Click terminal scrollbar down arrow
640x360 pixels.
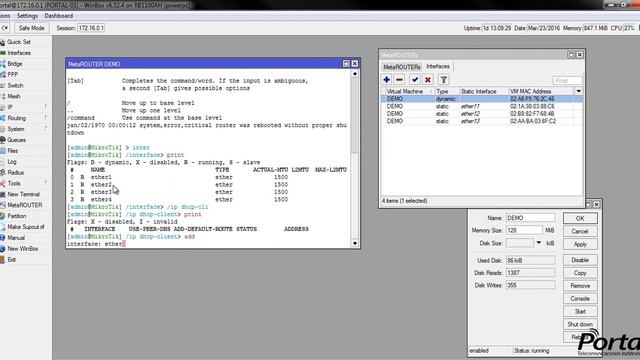(x=355, y=243)
